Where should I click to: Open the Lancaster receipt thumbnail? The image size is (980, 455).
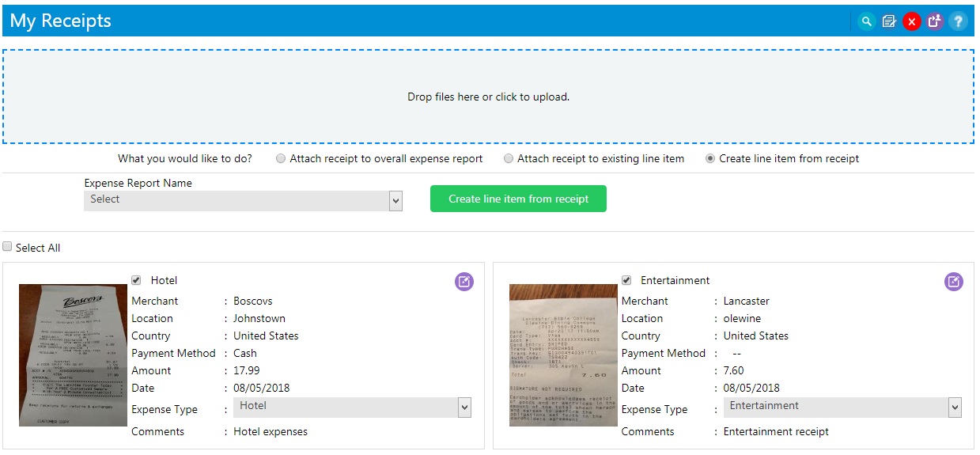562,355
